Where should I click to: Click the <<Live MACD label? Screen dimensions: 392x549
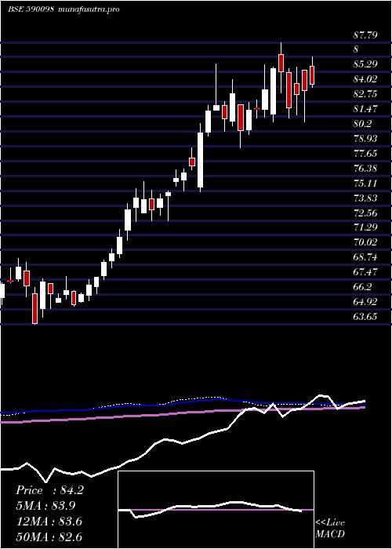[330, 529]
